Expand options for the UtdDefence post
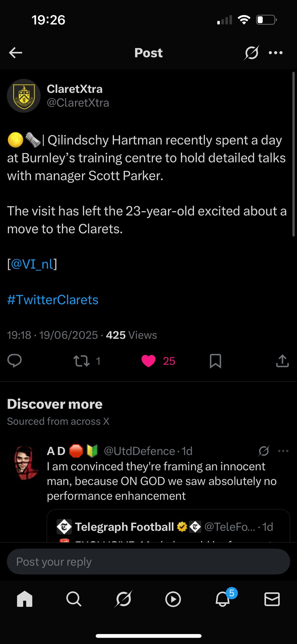Viewport: 297px width, 644px height. coord(283,451)
